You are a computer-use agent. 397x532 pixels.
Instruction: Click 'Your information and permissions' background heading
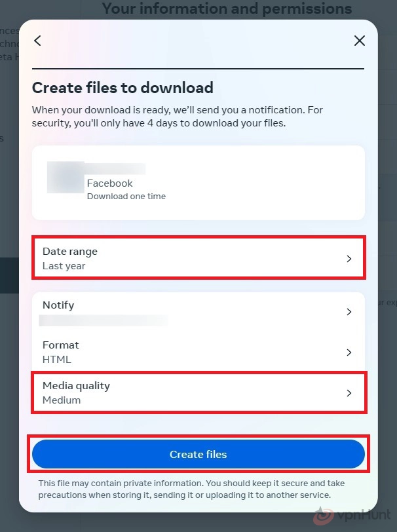point(227,9)
